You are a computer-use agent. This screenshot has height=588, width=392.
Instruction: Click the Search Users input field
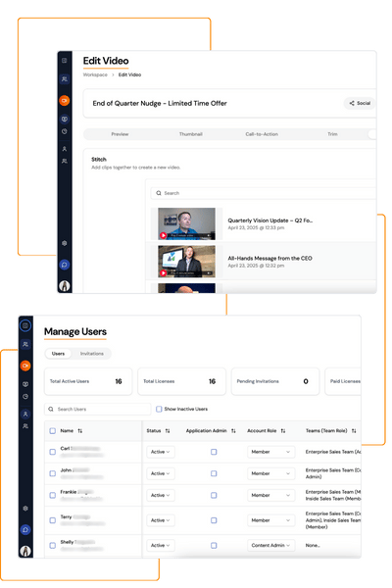pyautogui.click(x=98, y=409)
